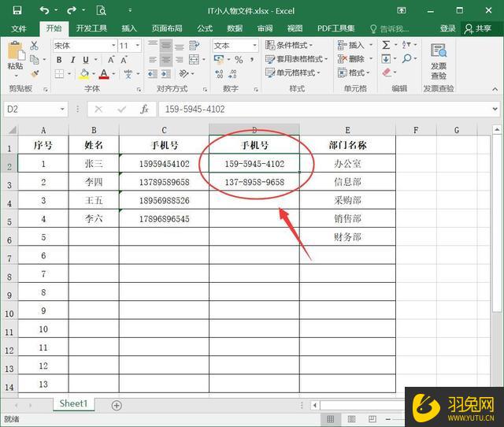The image size is (504, 427).
Task: Click the Copy icon in clipboard group
Action: pyautogui.click(x=34, y=60)
